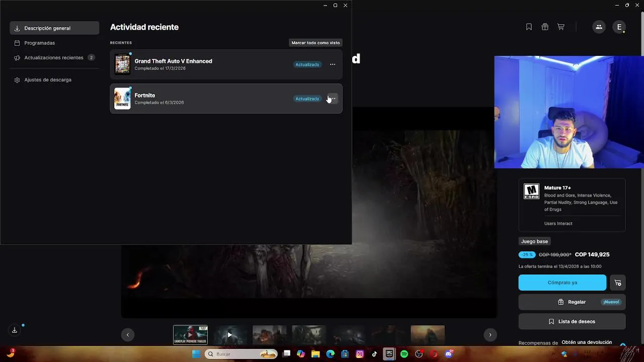Click the Fortnite game cover image
Screen dimensions: 644x362
[x=122, y=99]
